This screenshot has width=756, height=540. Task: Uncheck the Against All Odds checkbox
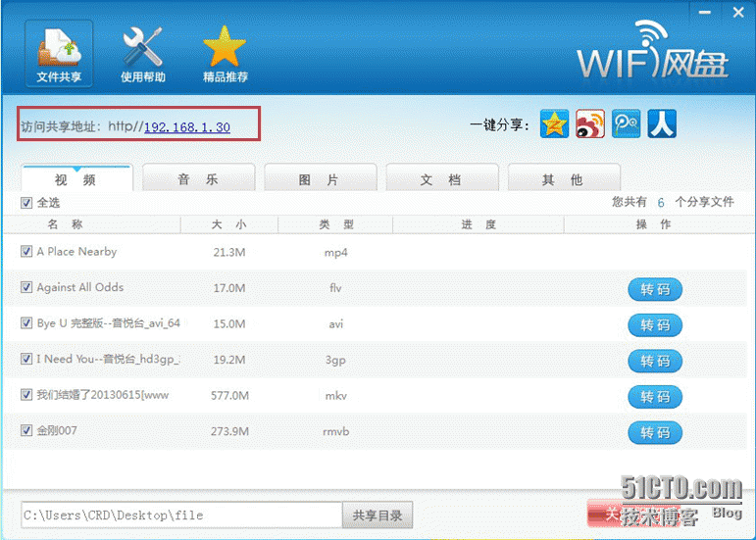pyautogui.click(x=26, y=287)
